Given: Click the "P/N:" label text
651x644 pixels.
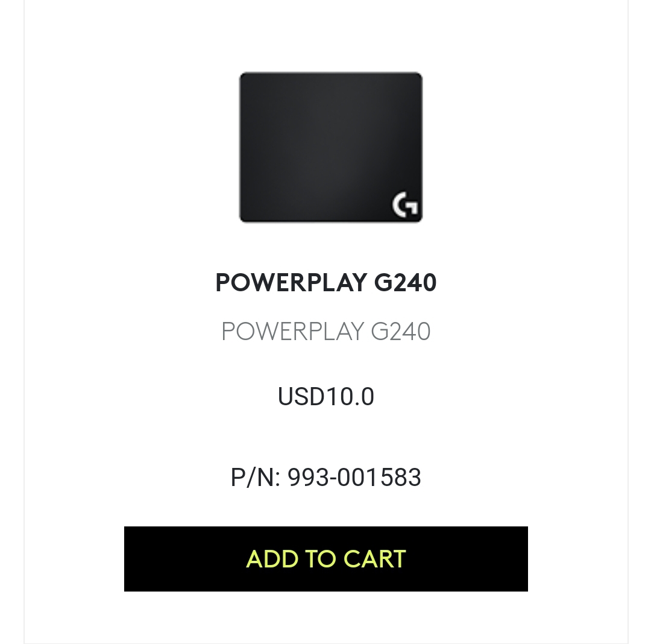Looking at the screenshot, I should (256, 477).
